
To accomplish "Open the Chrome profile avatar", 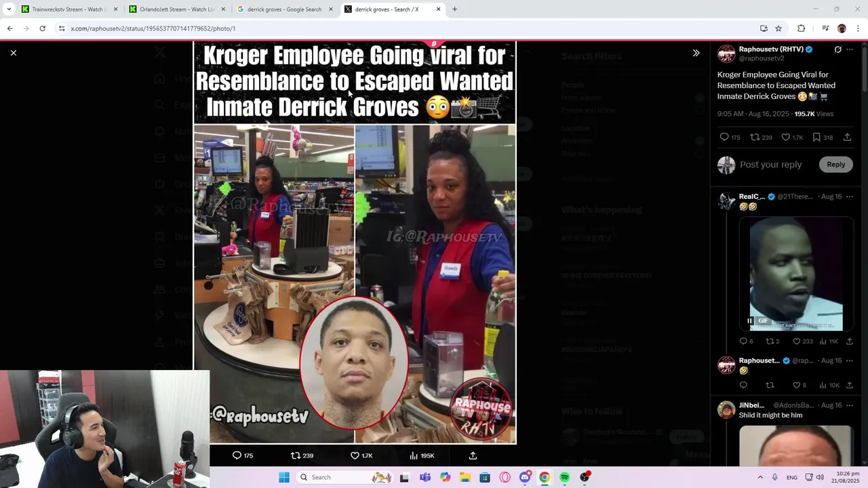I will (842, 28).
